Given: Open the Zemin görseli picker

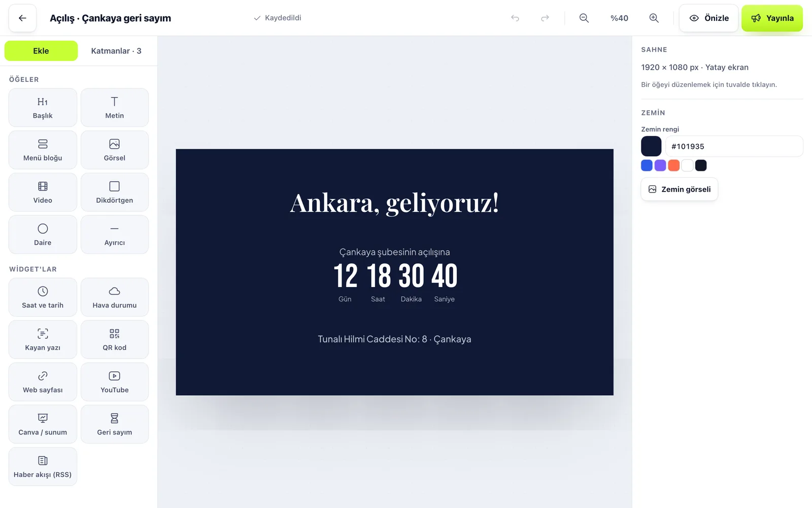Looking at the screenshot, I should pyautogui.click(x=679, y=189).
